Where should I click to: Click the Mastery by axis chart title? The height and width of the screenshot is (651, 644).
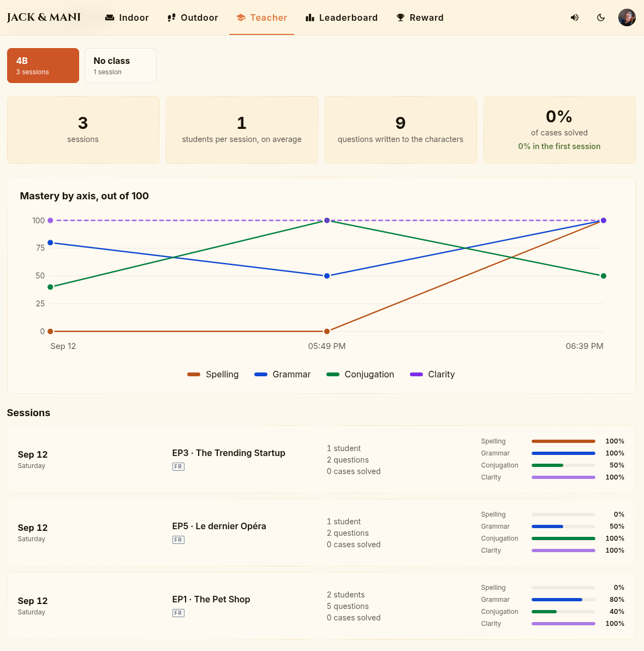tap(84, 196)
